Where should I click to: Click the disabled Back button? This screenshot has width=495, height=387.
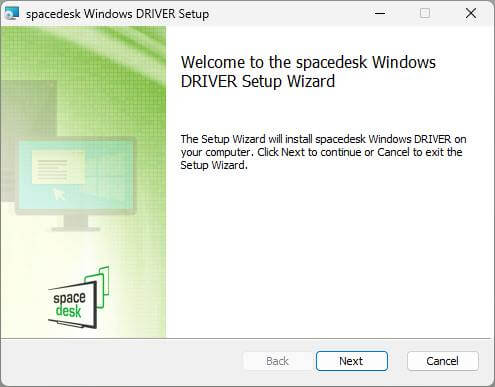(x=277, y=361)
